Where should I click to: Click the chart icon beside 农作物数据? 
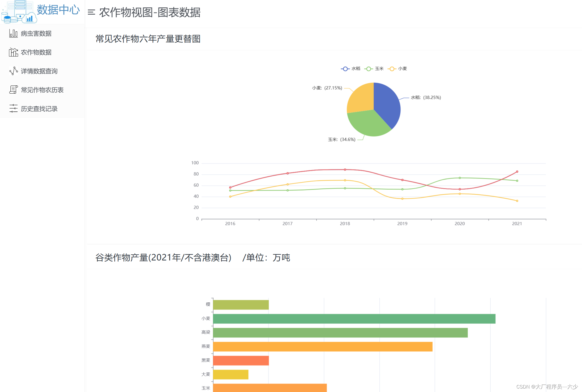click(x=13, y=52)
